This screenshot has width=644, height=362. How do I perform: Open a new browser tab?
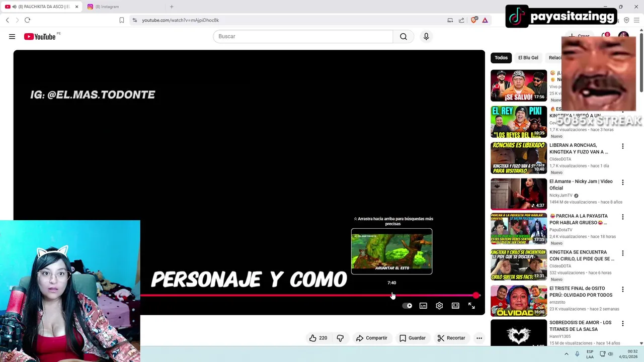[x=172, y=7]
